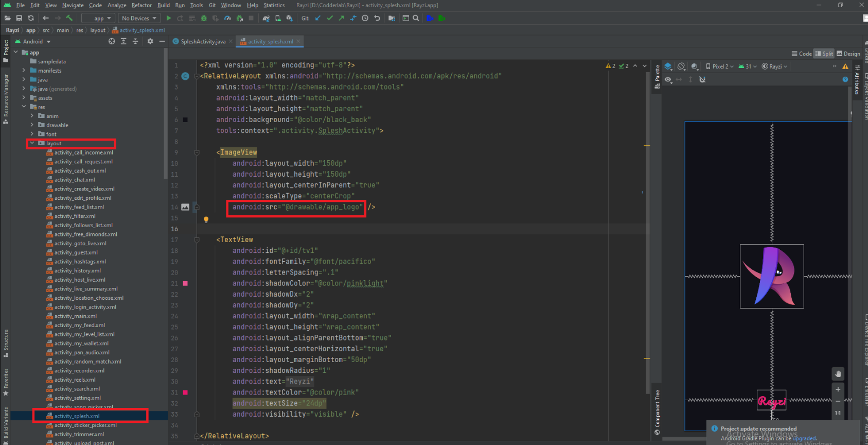Open the Search Everywhere magnifier
This screenshot has width=868, height=445.
tap(416, 18)
